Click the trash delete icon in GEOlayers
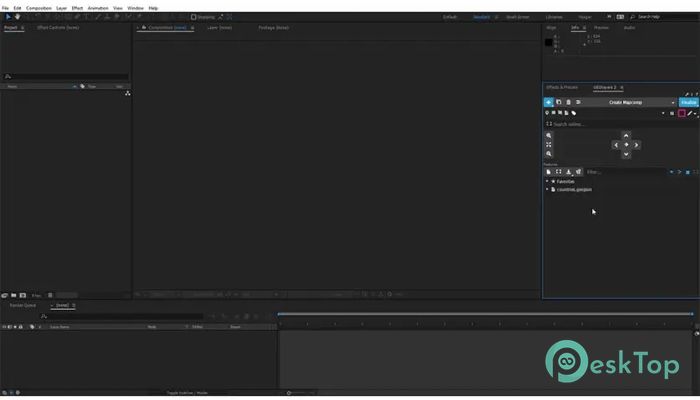 pos(568,102)
